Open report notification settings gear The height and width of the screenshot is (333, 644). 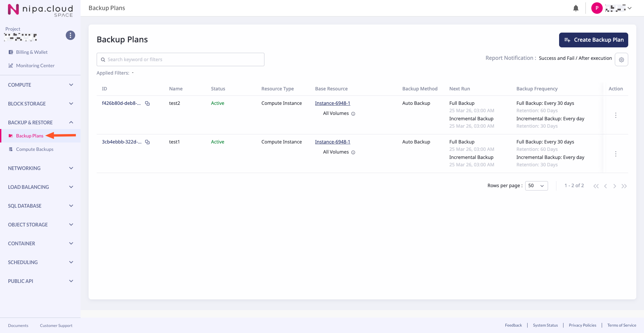(621, 59)
